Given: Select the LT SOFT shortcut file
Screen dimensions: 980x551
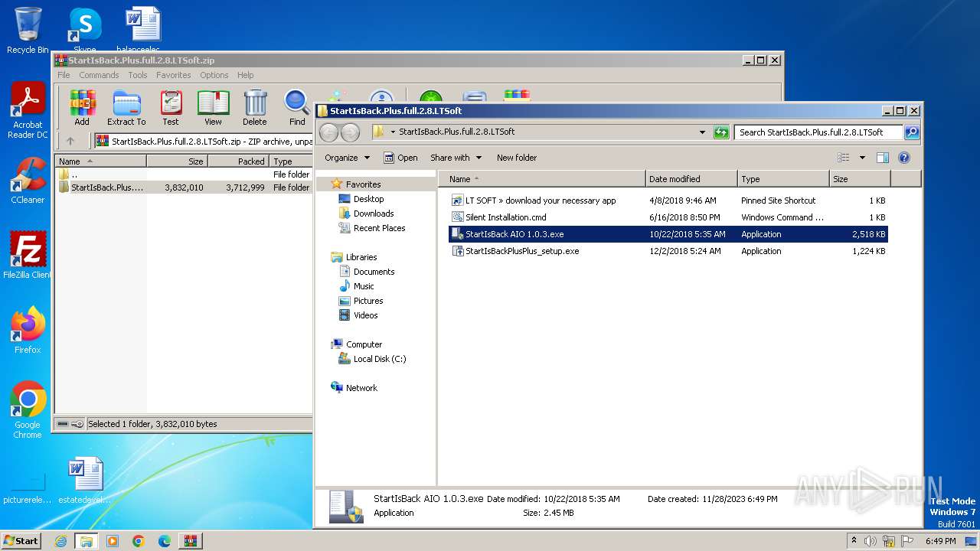Looking at the screenshot, I should [668, 201].
